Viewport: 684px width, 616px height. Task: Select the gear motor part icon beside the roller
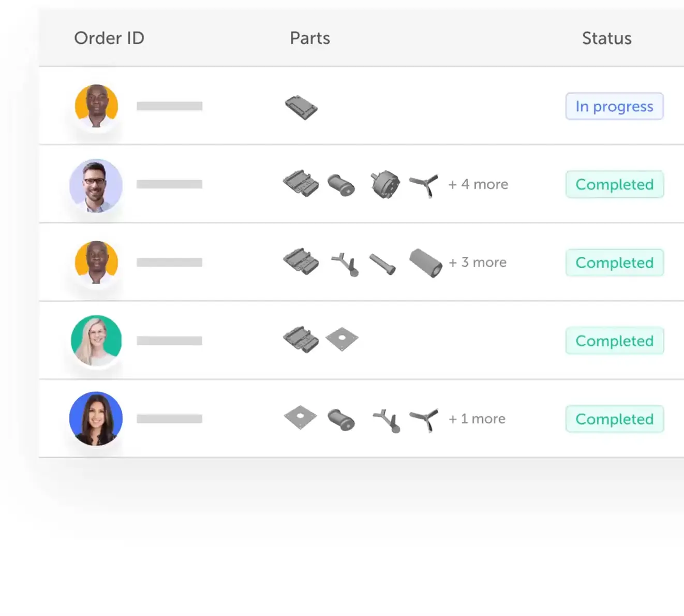(384, 184)
